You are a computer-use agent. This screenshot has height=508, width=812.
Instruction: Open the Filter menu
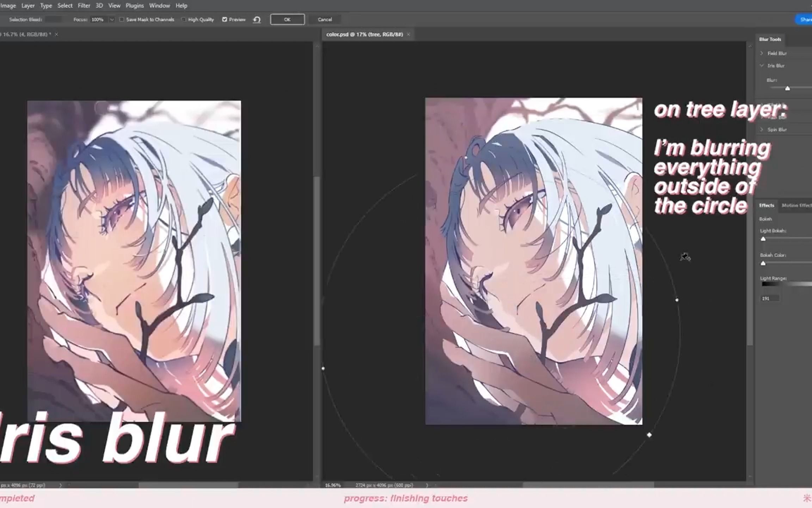point(84,6)
